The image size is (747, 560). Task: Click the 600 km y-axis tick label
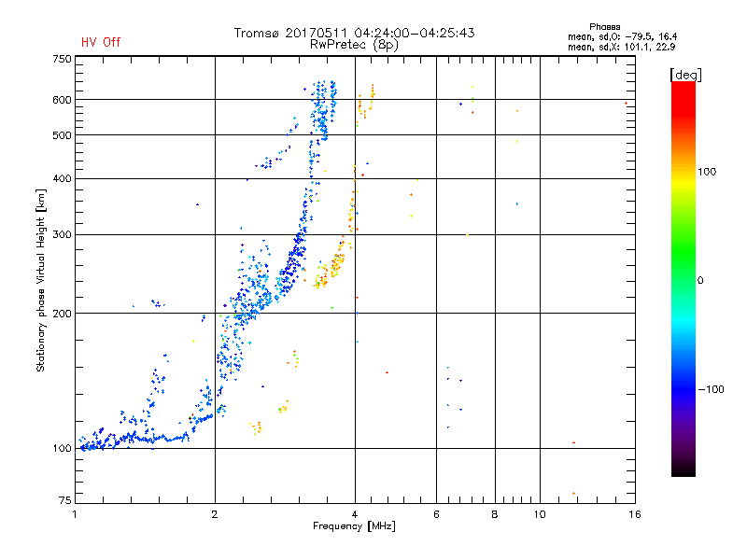(x=62, y=100)
